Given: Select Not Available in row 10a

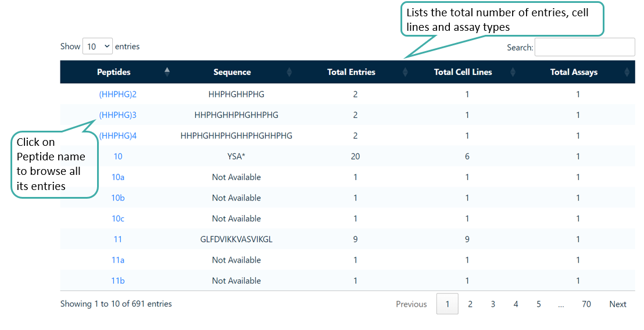Looking at the screenshot, I should (236, 177).
